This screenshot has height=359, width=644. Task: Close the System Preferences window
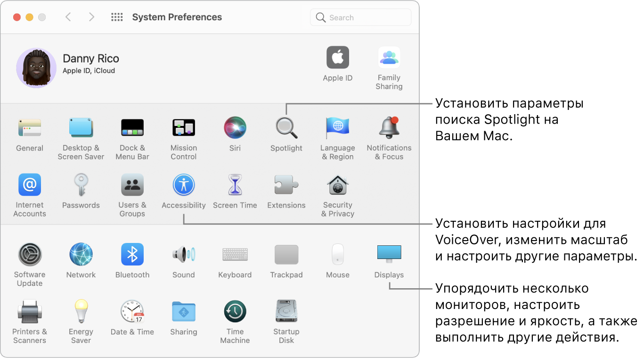click(x=17, y=17)
